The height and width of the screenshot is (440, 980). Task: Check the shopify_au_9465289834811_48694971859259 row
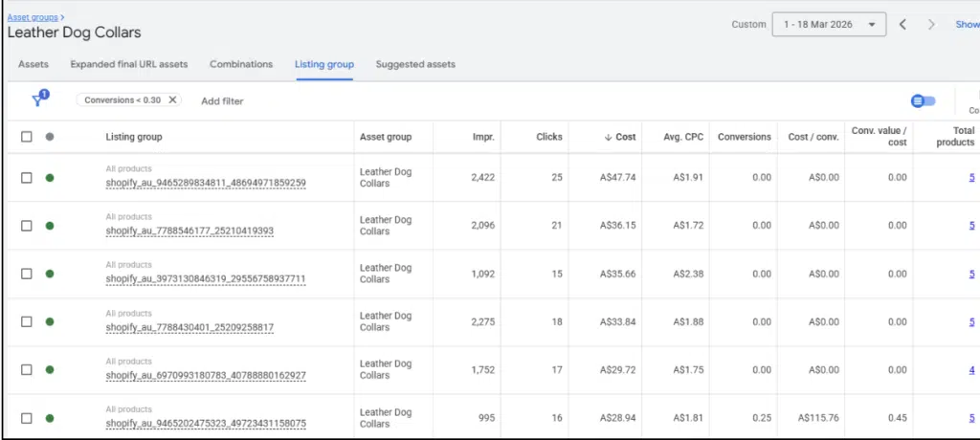[26, 178]
